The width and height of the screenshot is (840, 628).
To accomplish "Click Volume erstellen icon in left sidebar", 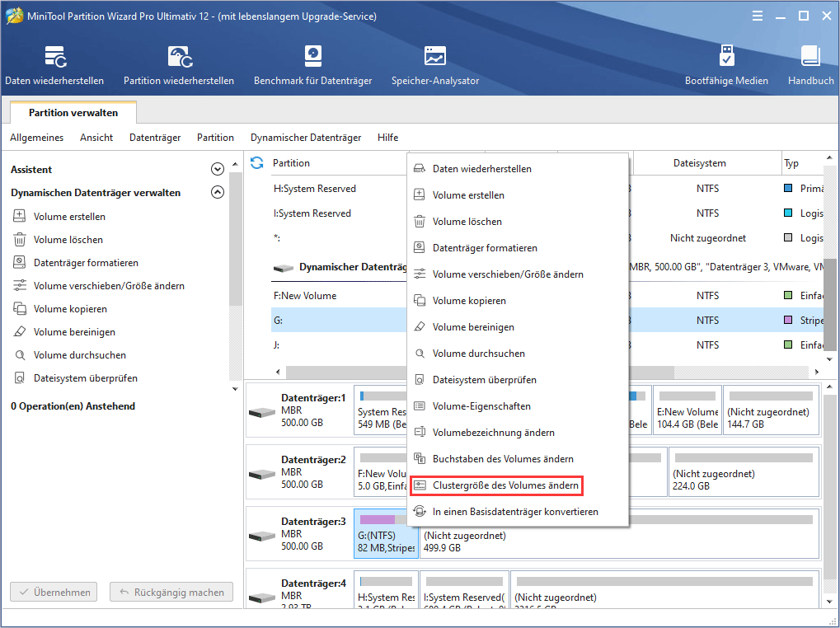I will [19, 216].
